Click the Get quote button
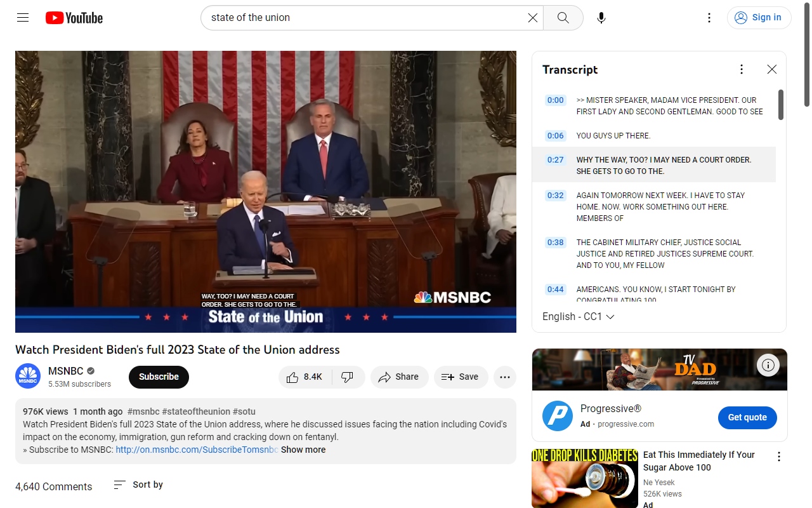 [x=747, y=417]
